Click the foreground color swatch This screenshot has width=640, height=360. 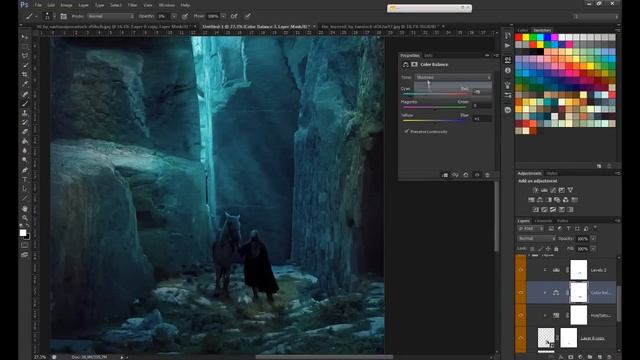click(x=23, y=233)
